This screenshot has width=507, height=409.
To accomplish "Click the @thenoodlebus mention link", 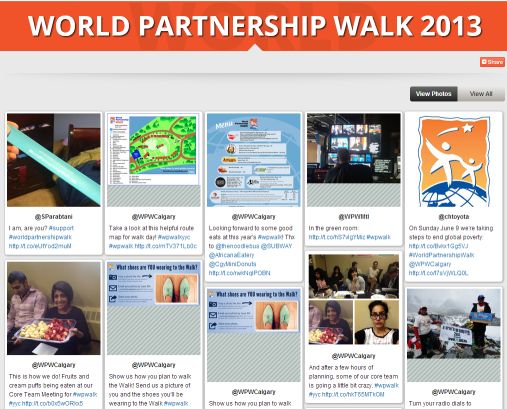I will (x=237, y=246).
